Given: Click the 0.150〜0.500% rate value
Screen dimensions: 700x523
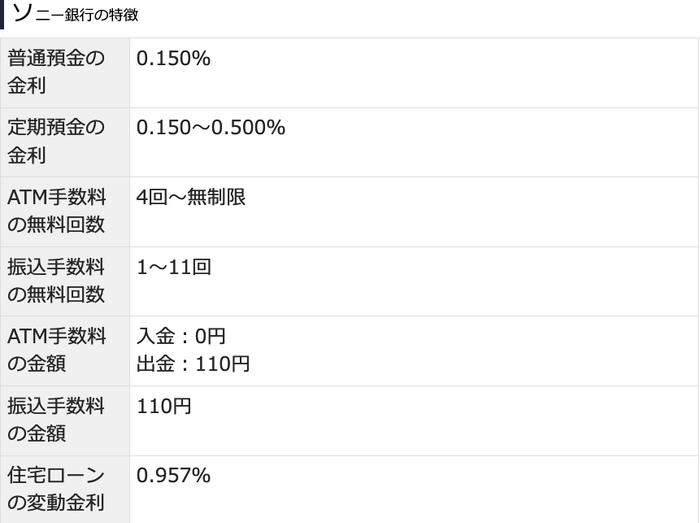Looking at the screenshot, I should click(211, 128).
